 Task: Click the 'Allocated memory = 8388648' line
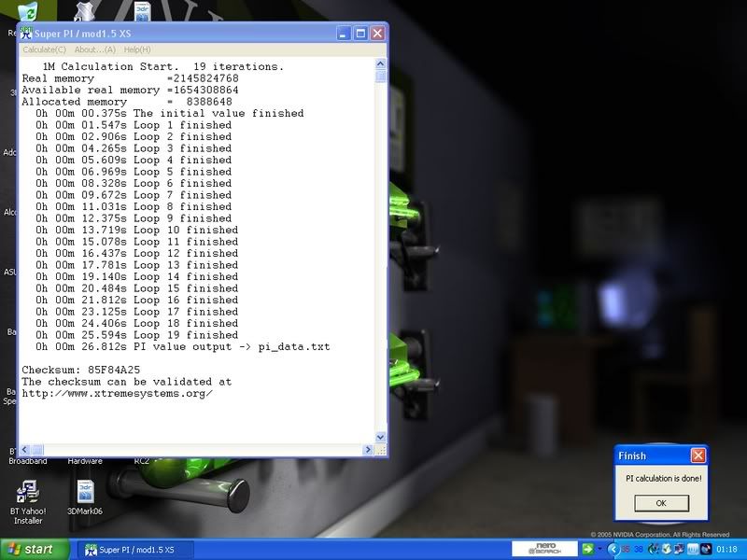(127, 102)
